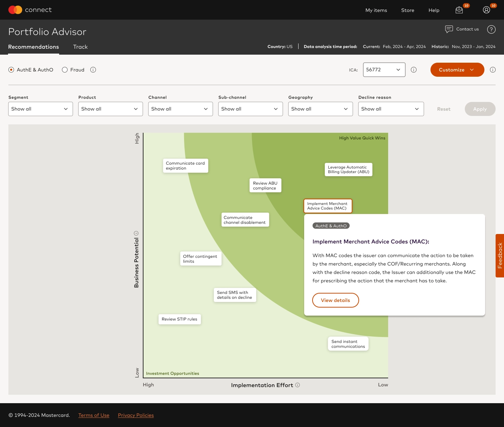Open the ICA 56772 dropdown
This screenshot has width=504, height=427.
[384, 70]
